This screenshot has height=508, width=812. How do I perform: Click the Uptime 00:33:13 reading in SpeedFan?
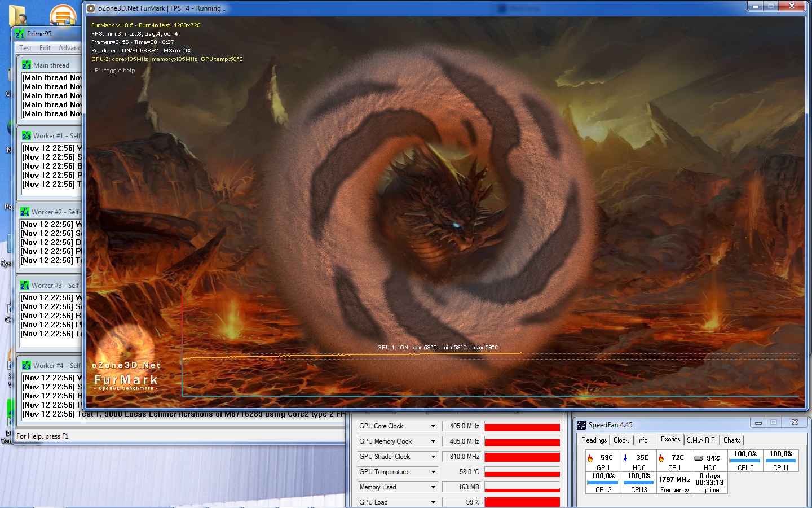pos(709,483)
